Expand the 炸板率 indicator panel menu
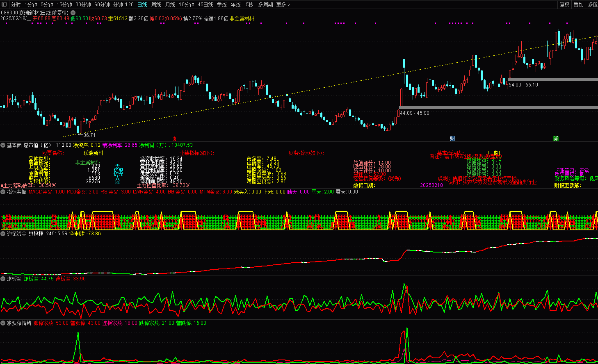This screenshot has width=598, height=364. coord(3,279)
